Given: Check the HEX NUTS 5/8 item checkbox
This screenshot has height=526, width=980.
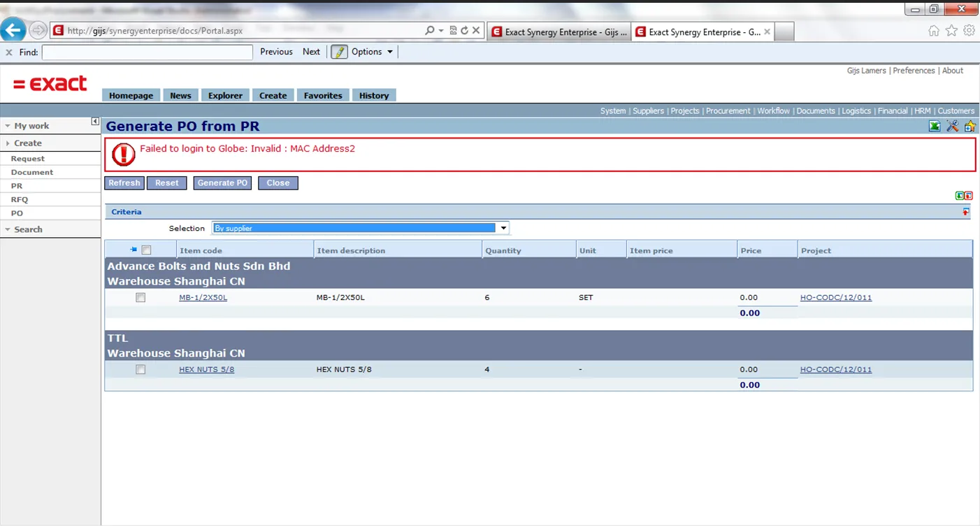Looking at the screenshot, I should 140,369.
